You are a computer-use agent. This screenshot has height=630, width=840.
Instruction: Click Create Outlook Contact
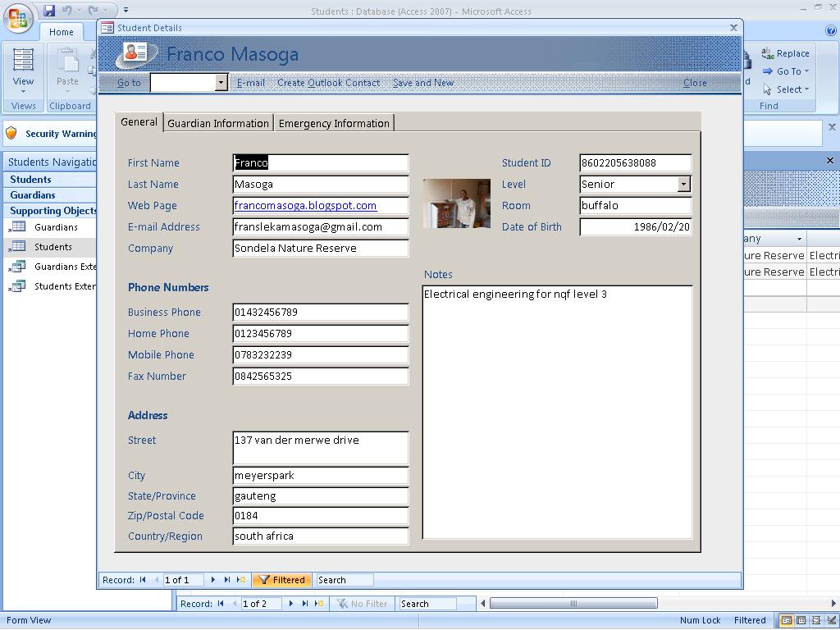(328, 83)
